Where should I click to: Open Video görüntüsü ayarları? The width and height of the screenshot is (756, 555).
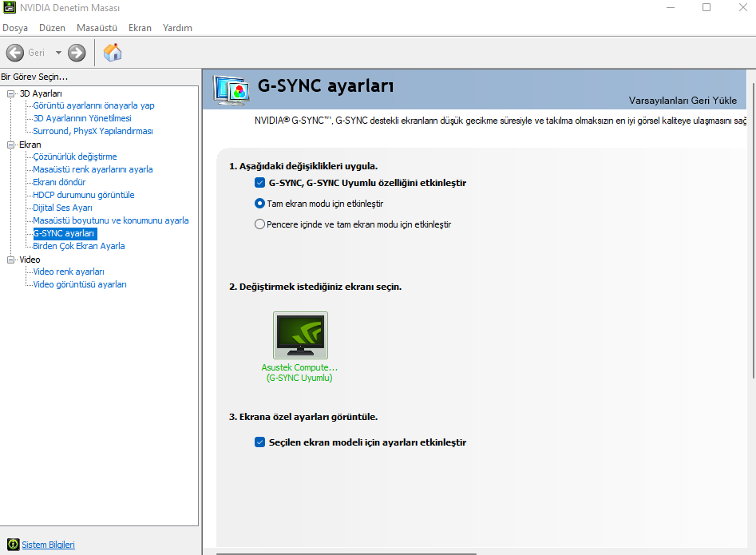tap(80, 284)
